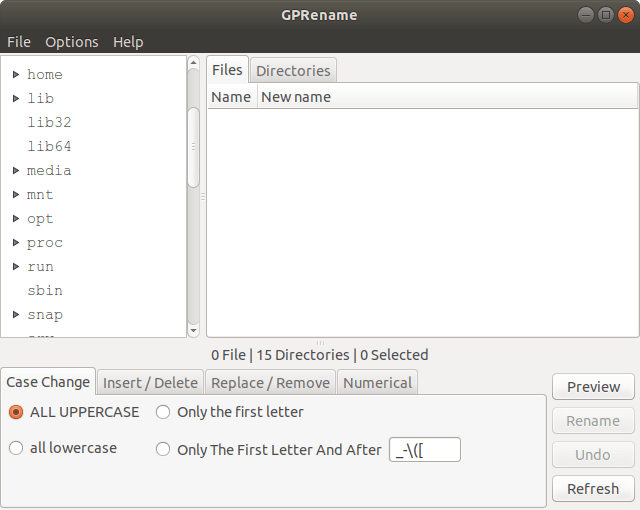Screen dimensions: 640x510
Task: Open the File menu
Action: point(19,42)
